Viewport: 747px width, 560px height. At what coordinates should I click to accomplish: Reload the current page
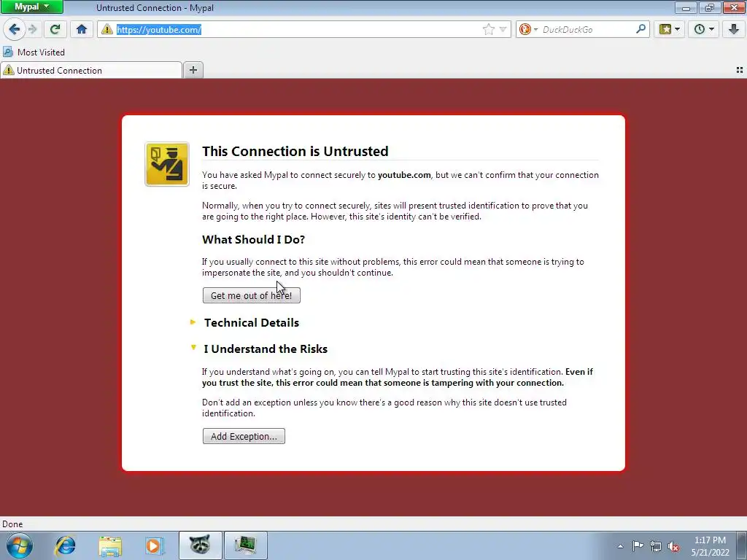point(55,29)
